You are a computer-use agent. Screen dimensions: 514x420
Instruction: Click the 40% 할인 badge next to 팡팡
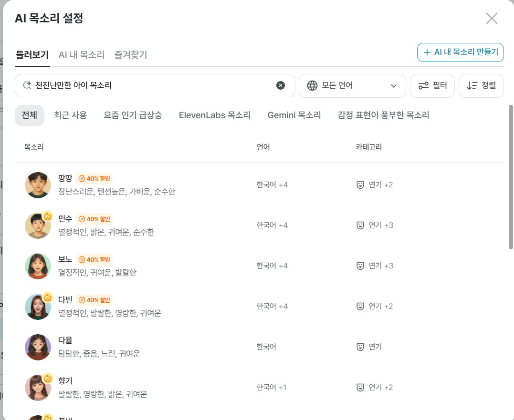(94, 178)
